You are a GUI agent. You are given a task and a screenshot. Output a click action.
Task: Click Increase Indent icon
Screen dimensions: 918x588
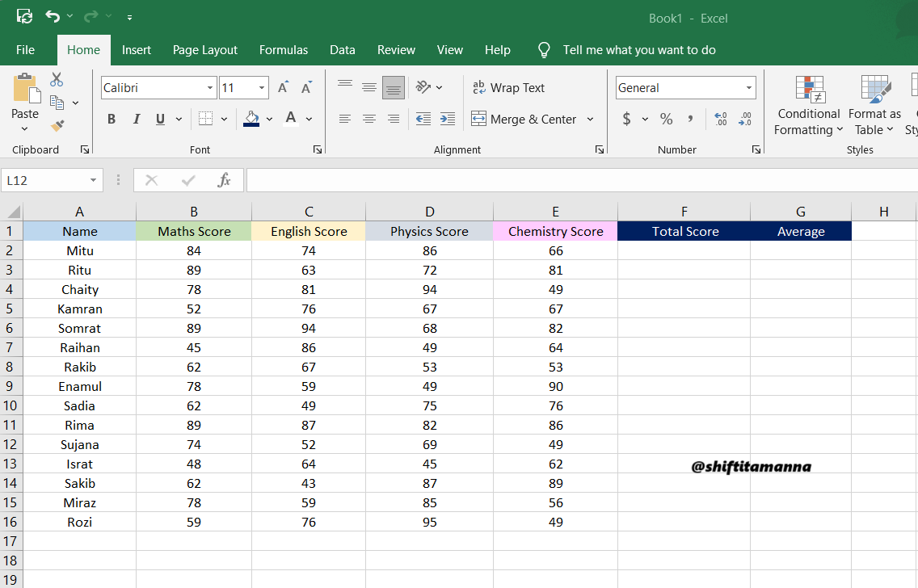pos(448,120)
